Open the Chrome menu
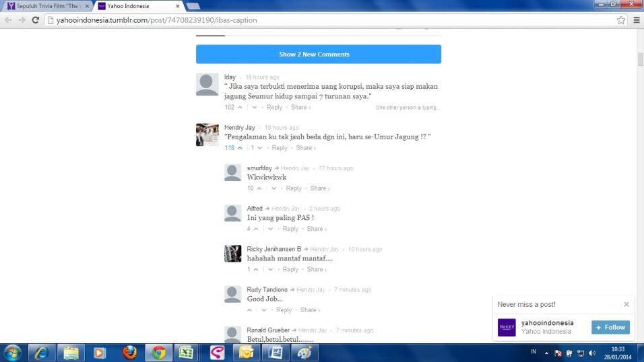 click(637, 20)
